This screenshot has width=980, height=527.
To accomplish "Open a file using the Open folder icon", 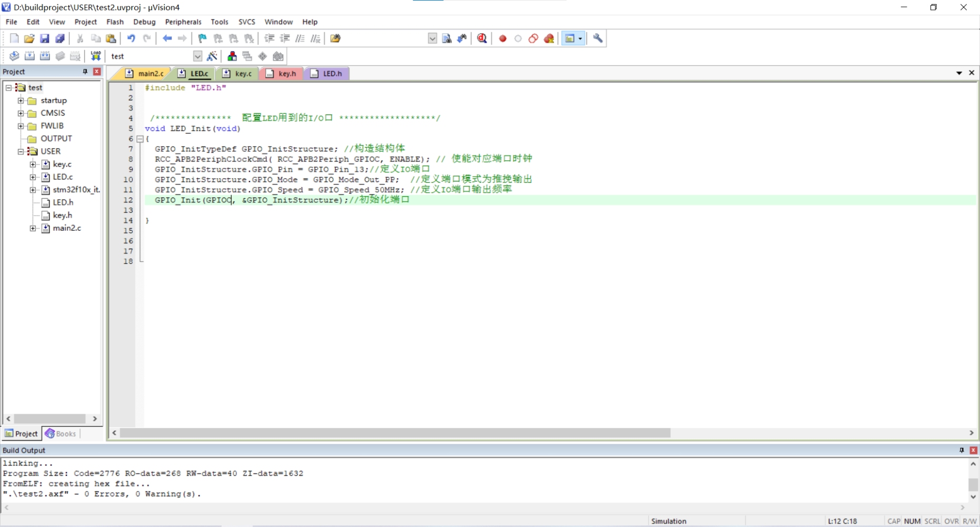I will 29,38.
